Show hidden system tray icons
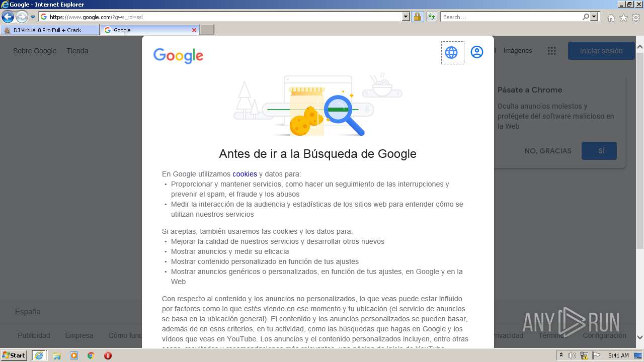The image size is (644, 362). click(x=561, y=355)
